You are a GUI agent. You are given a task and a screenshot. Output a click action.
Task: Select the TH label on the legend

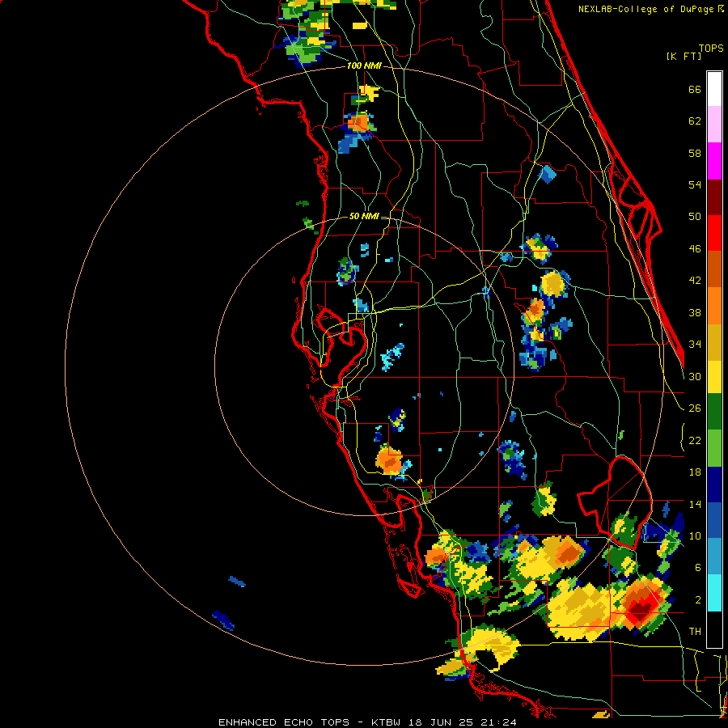click(x=695, y=632)
